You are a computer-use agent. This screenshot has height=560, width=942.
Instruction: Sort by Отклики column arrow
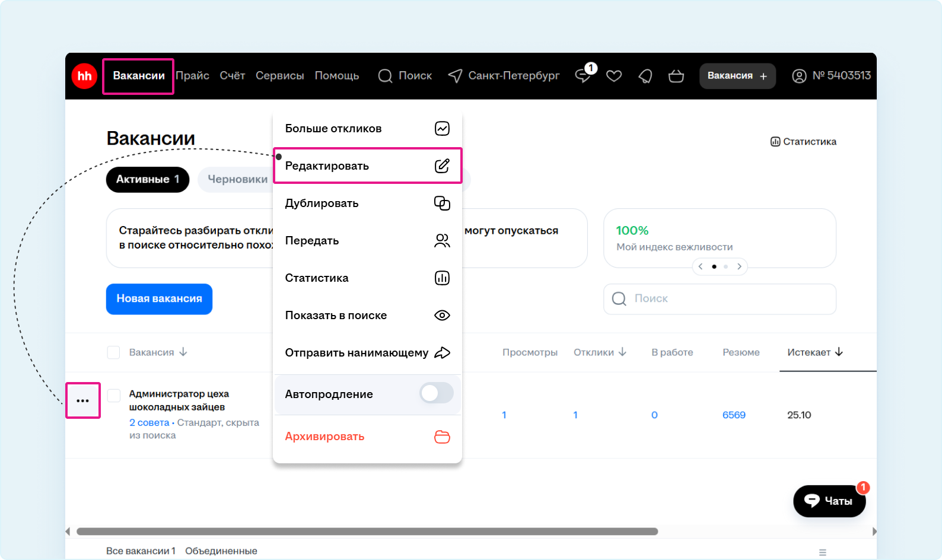(x=622, y=352)
